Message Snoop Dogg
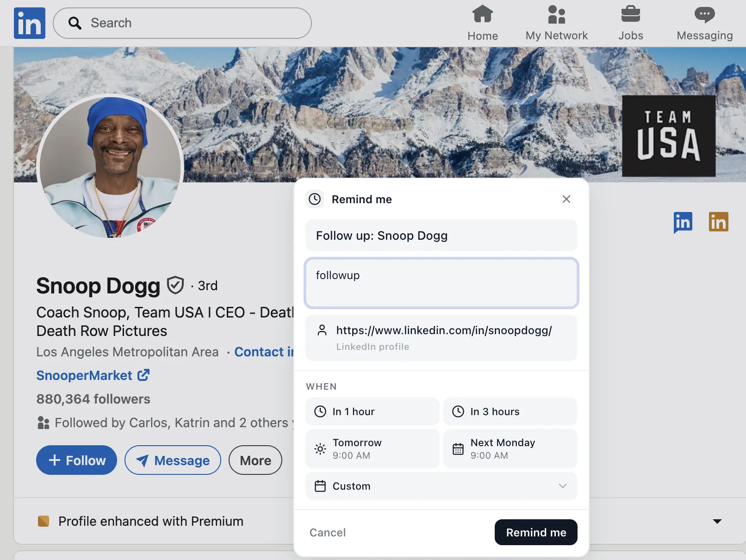This screenshot has height=560, width=746. (173, 460)
